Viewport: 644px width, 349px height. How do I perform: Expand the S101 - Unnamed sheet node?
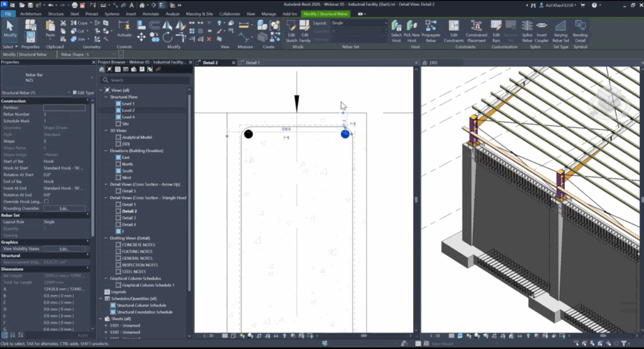click(x=106, y=326)
